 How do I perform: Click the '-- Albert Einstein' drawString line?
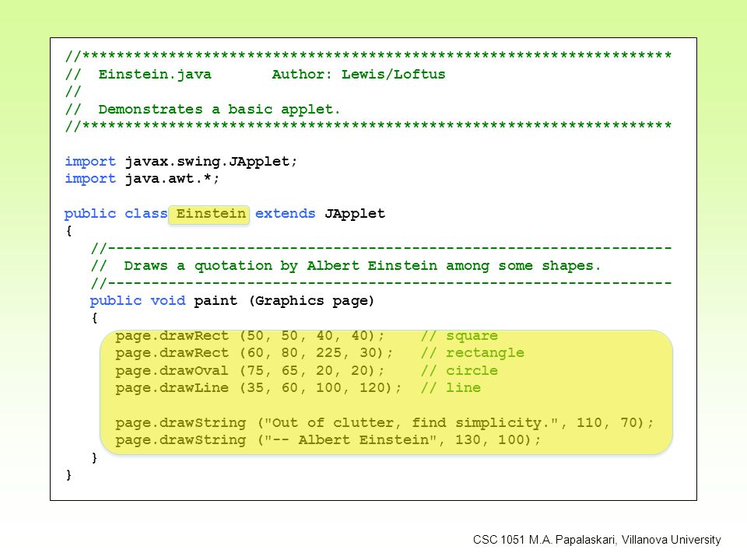tap(328, 439)
